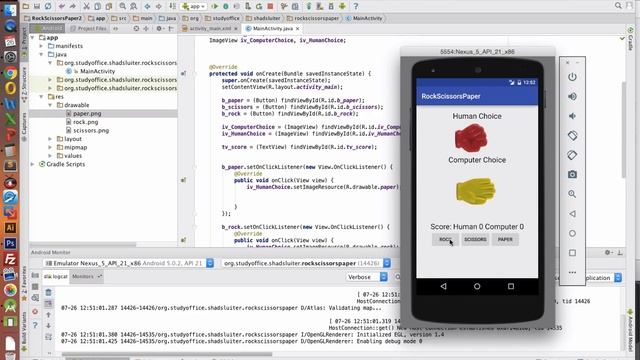Image resolution: width=640 pixels, height=360 pixels.
Task: Tap the ROCK button in emulator
Action: pyautogui.click(x=445, y=240)
